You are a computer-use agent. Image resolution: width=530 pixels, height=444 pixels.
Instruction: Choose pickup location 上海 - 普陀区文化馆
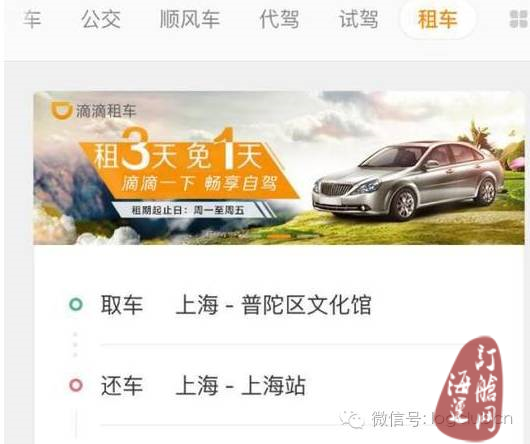(273, 305)
